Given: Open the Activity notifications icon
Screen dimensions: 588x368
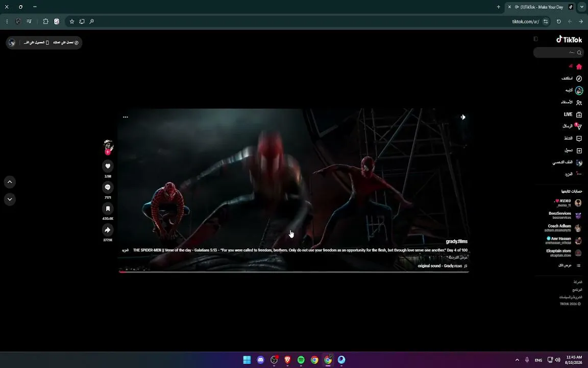Looking at the screenshot, I should [579, 139].
